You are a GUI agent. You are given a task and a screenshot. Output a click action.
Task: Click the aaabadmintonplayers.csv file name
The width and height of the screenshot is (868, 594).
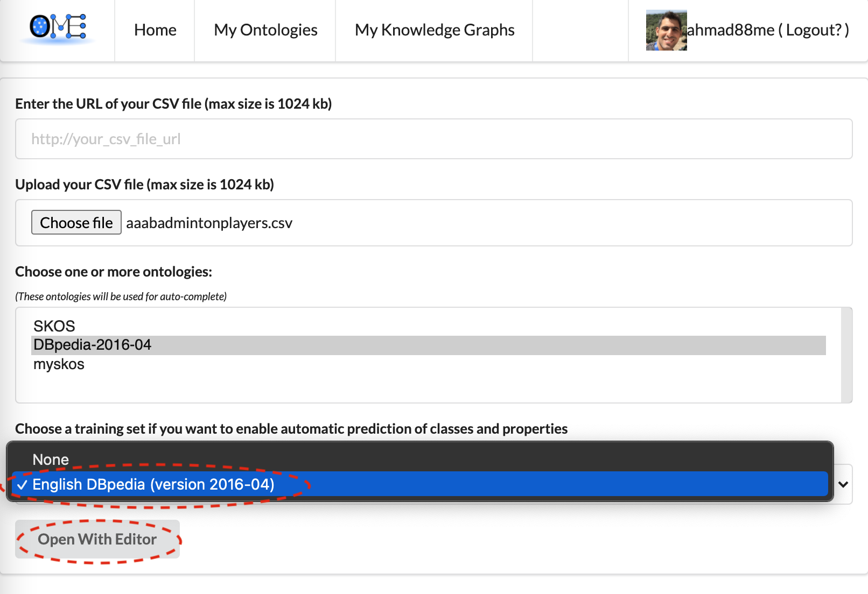pyautogui.click(x=209, y=223)
